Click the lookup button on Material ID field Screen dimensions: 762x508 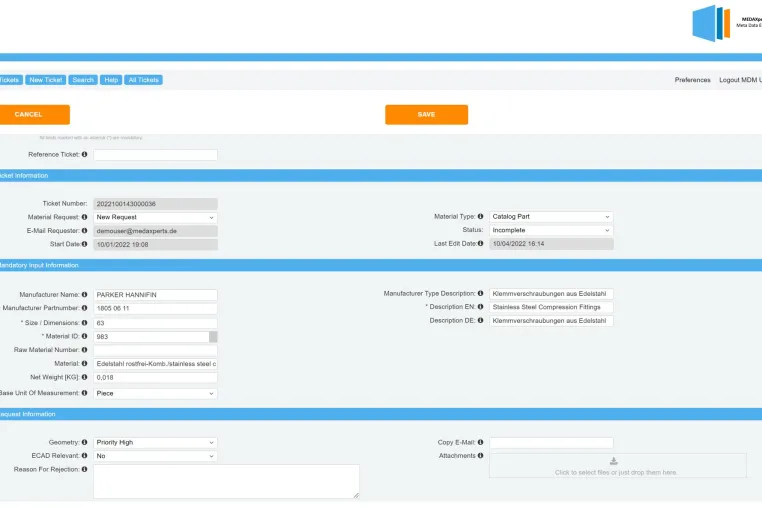pyautogui.click(x=213, y=336)
